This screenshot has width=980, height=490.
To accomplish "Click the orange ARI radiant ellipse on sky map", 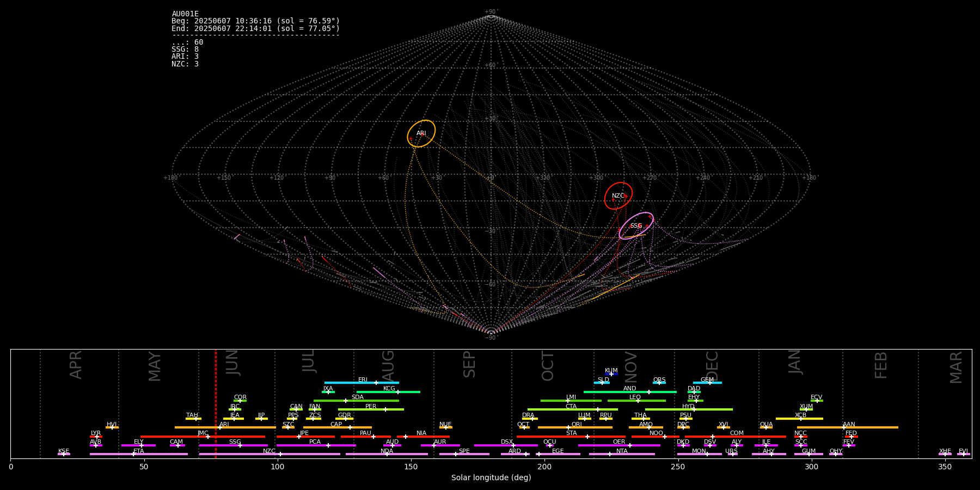I will (421, 134).
